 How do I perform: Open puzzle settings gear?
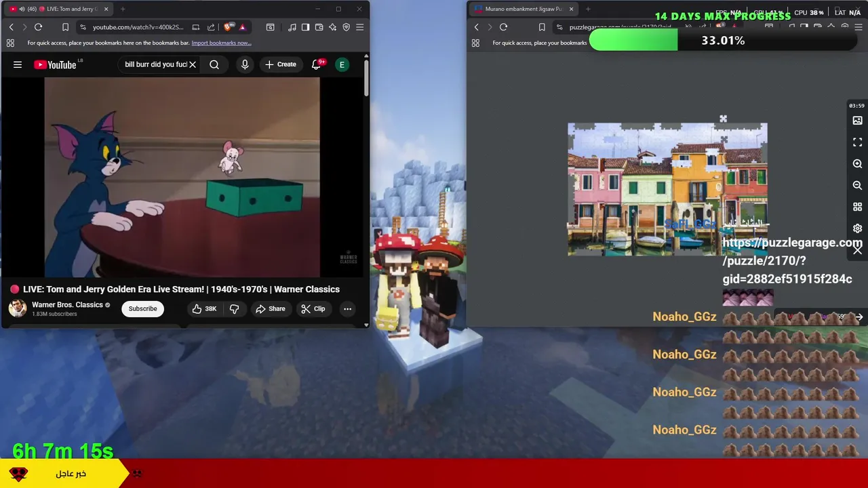pos(857,228)
